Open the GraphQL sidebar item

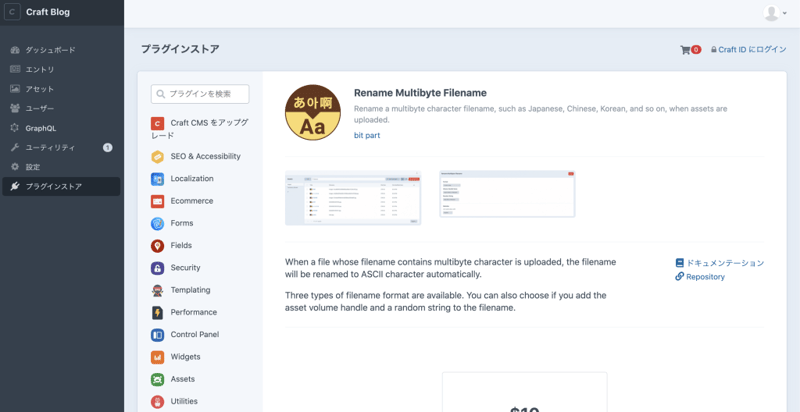[40, 128]
